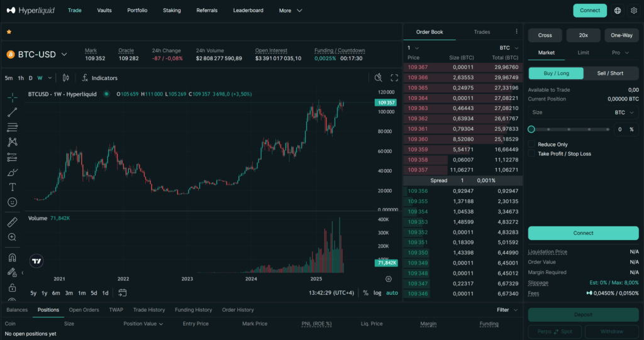Switch to the Limit order tab
Viewport: 644px width, 340px height.
[583, 53]
